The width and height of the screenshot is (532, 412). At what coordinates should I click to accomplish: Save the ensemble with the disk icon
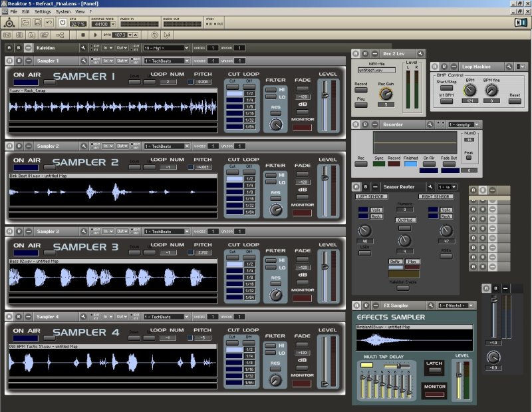[x=37, y=23]
